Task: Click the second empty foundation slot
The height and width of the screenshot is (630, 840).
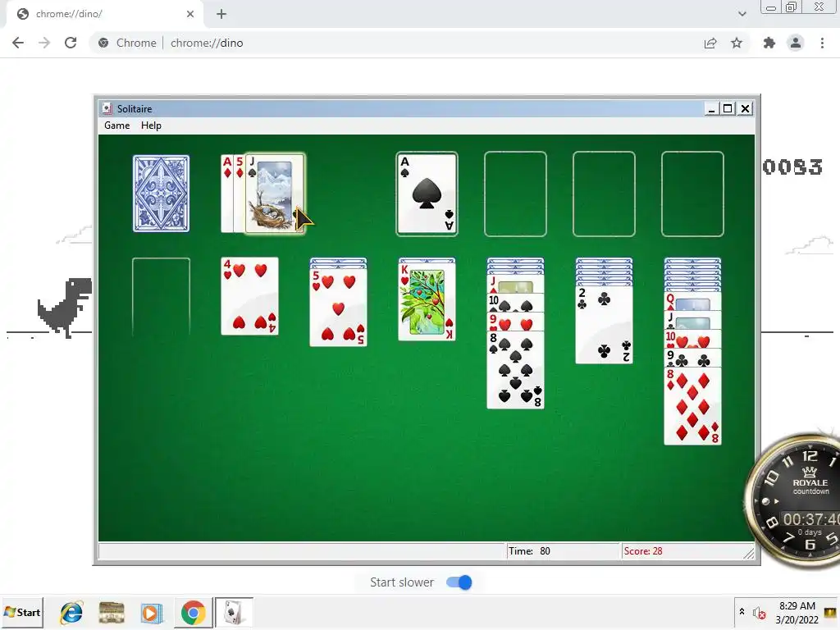Action: pos(604,194)
